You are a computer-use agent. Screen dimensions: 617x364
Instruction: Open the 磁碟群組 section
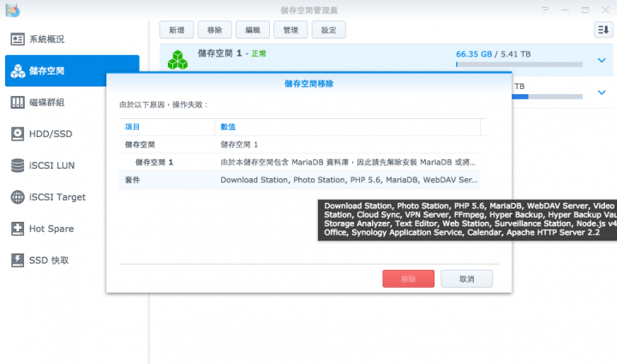pos(56,103)
